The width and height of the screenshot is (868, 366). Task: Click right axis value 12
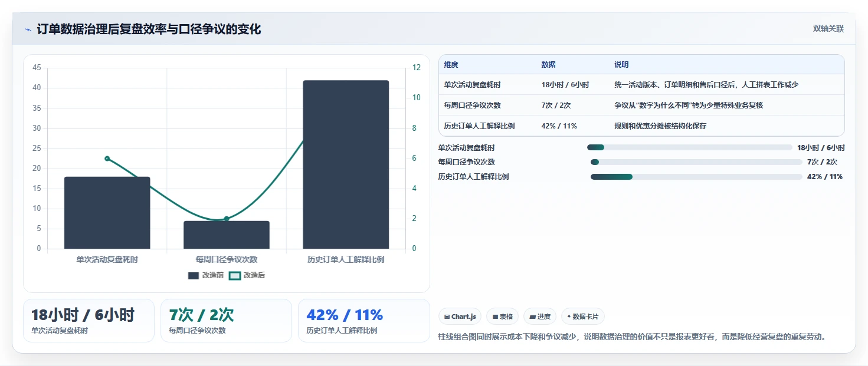(x=417, y=68)
